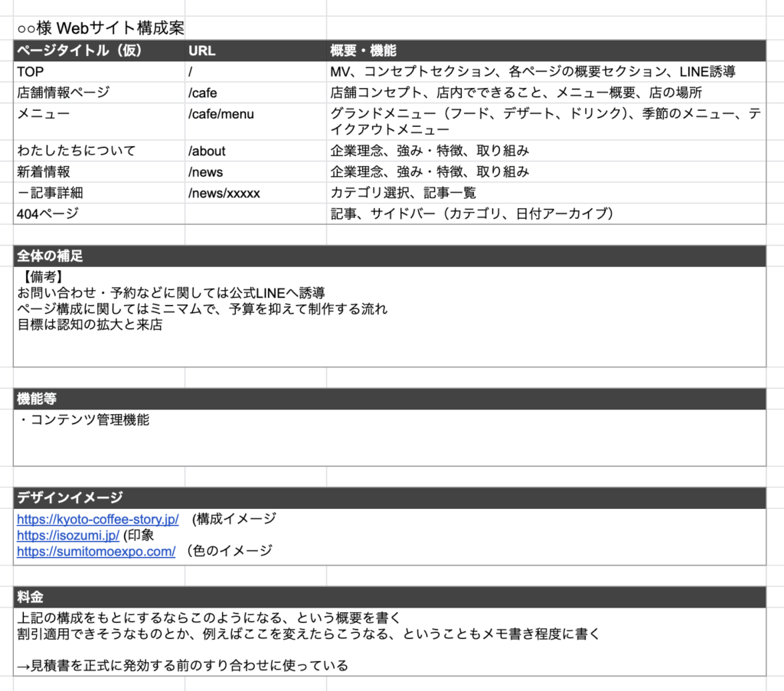Select the 概要・機能 header cell
784x691 pixels.
(x=363, y=51)
